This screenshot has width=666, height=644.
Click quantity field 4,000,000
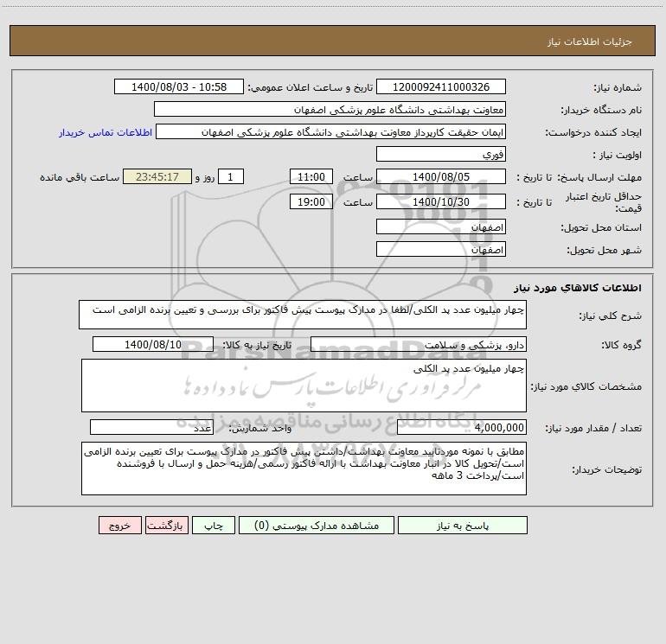click(x=462, y=427)
